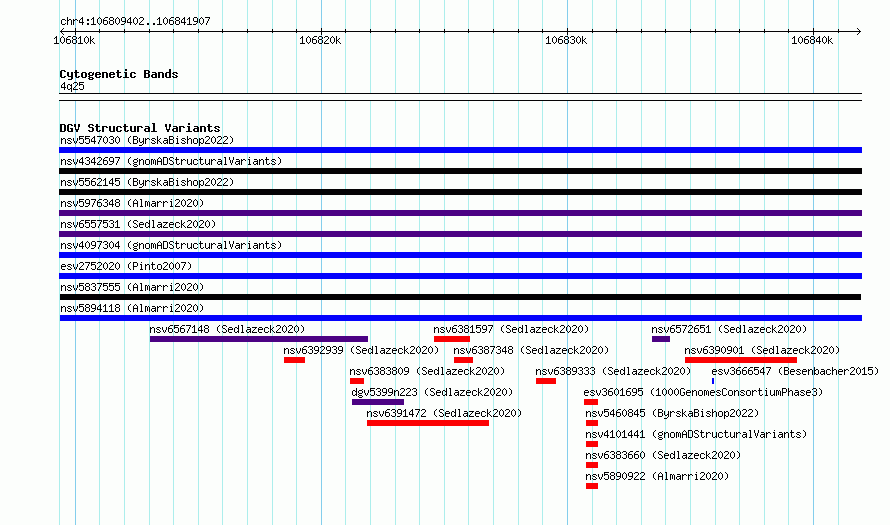
Task: Select the red feature bar of nsv6383809
Action: click(x=357, y=381)
